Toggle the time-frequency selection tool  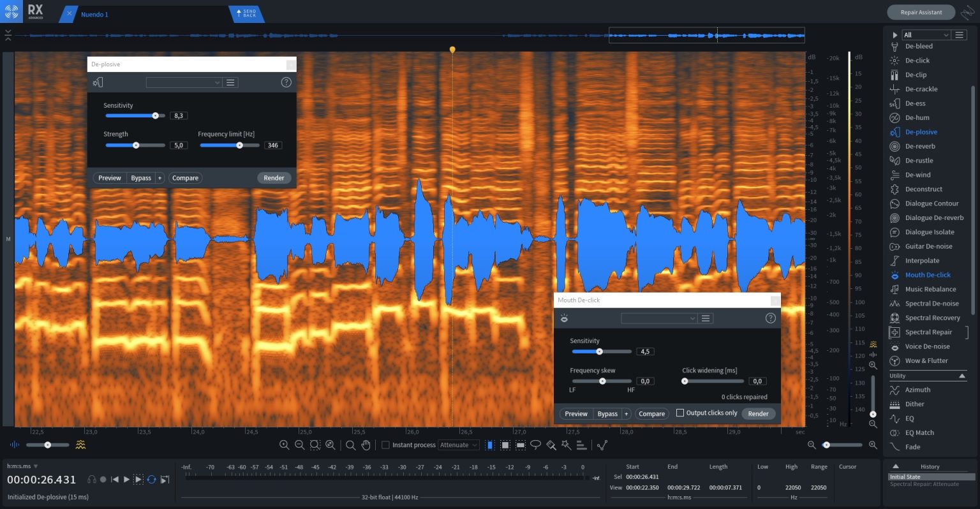505,445
